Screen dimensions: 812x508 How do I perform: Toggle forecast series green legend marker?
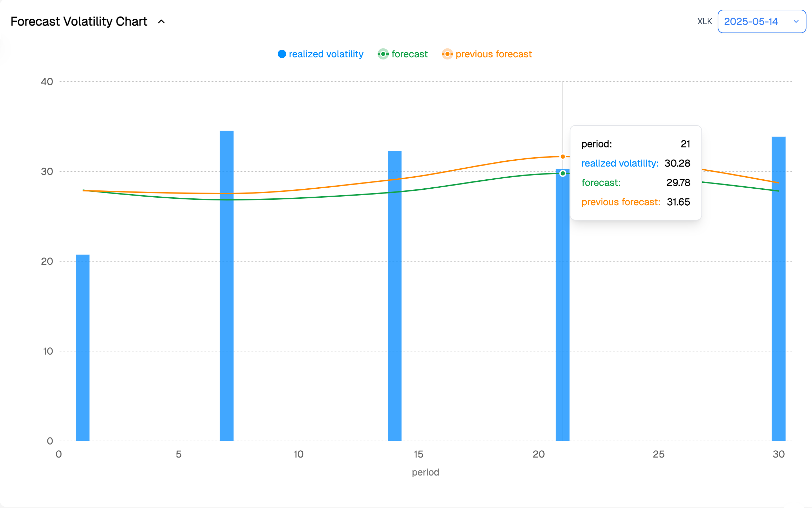pos(383,54)
